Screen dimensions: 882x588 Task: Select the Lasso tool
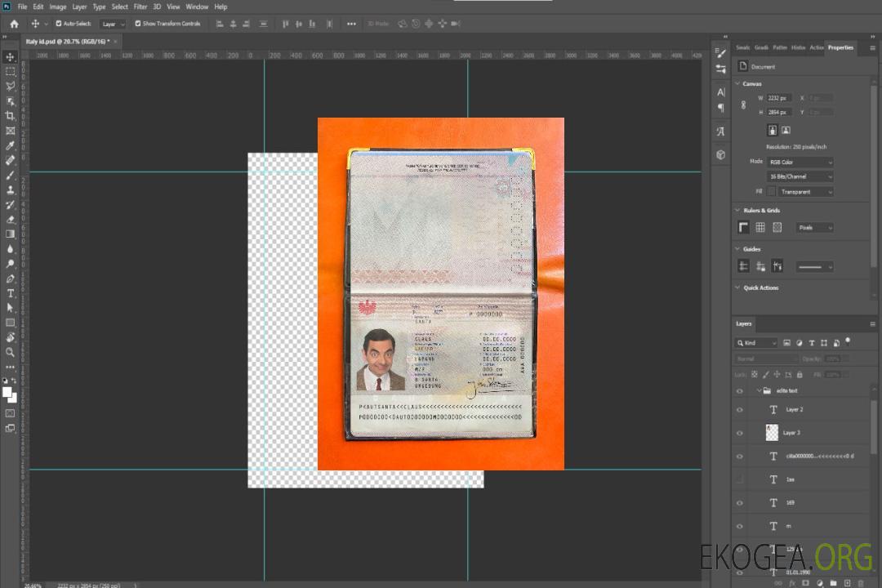[10, 86]
